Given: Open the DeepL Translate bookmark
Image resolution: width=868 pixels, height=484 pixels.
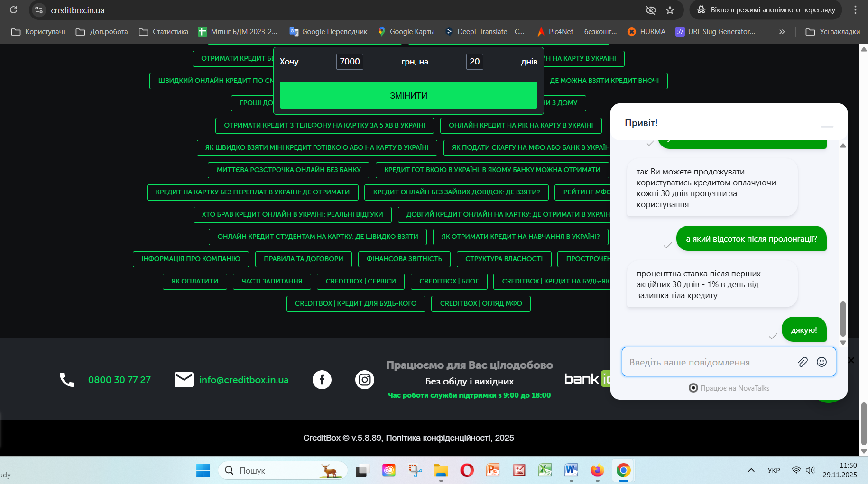Looking at the screenshot, I should pyautogui.click(x=485, y=32).
